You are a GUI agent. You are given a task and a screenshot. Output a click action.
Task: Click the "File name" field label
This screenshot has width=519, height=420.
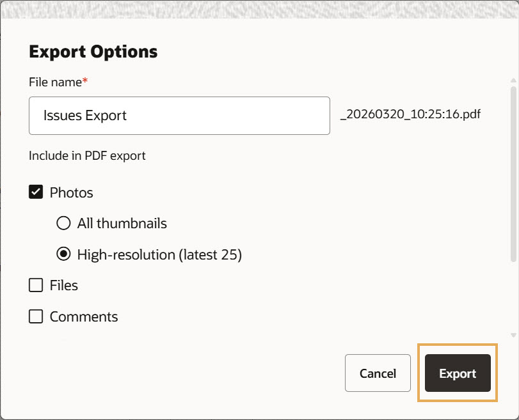[x=55, y=82]
